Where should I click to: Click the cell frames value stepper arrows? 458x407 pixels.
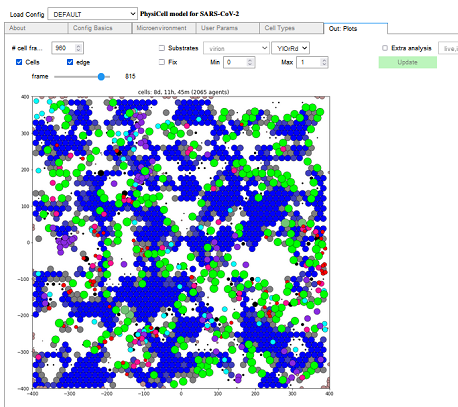78,48
